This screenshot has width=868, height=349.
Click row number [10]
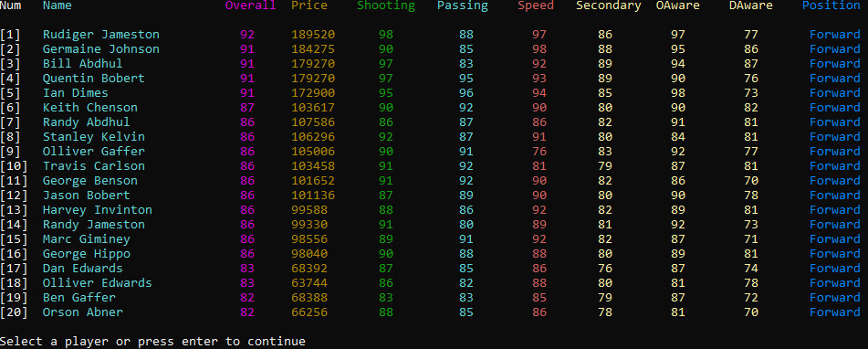pos(14,165)
